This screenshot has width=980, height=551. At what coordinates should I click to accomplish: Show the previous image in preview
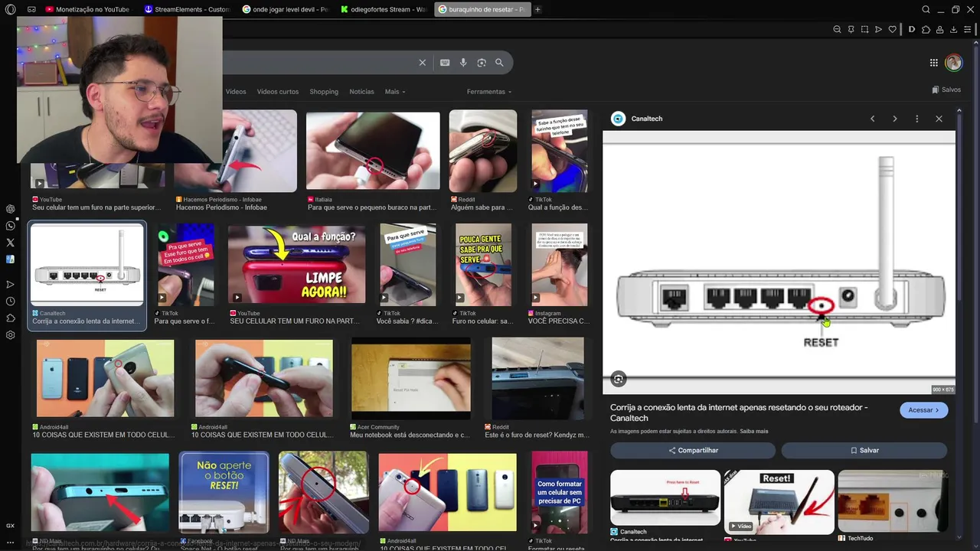click(872, 119)
